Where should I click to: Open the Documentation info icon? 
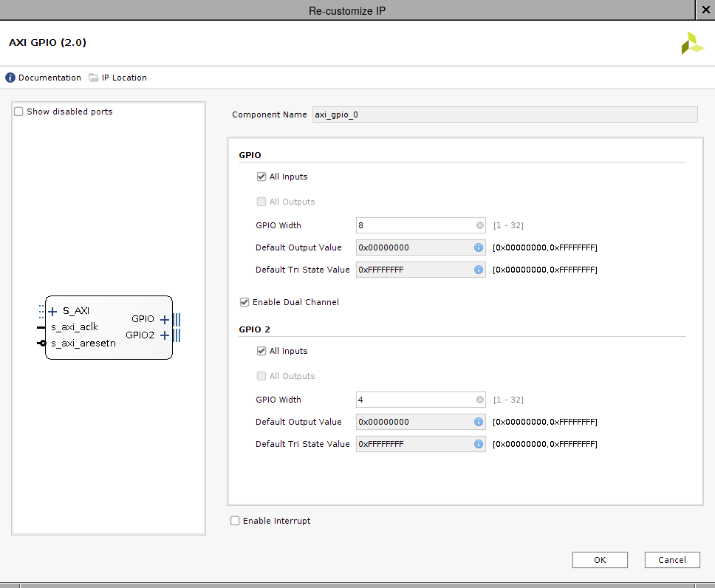10,78
